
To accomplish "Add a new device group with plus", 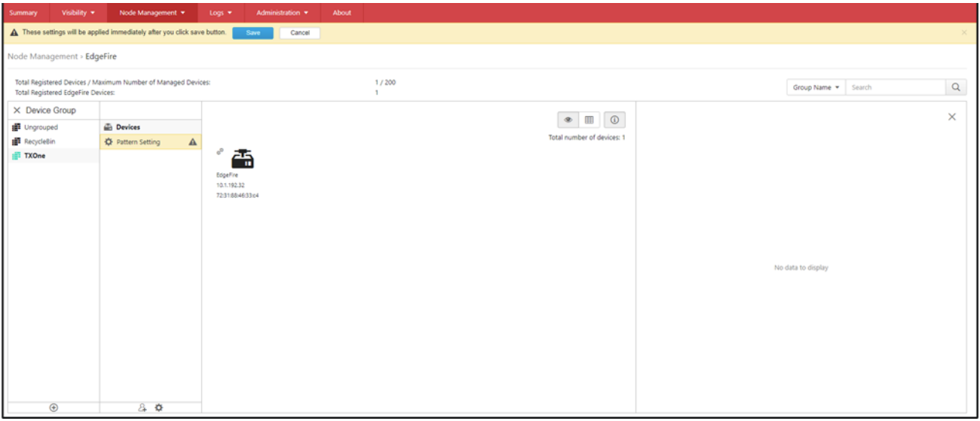I will tap(54, 407).
